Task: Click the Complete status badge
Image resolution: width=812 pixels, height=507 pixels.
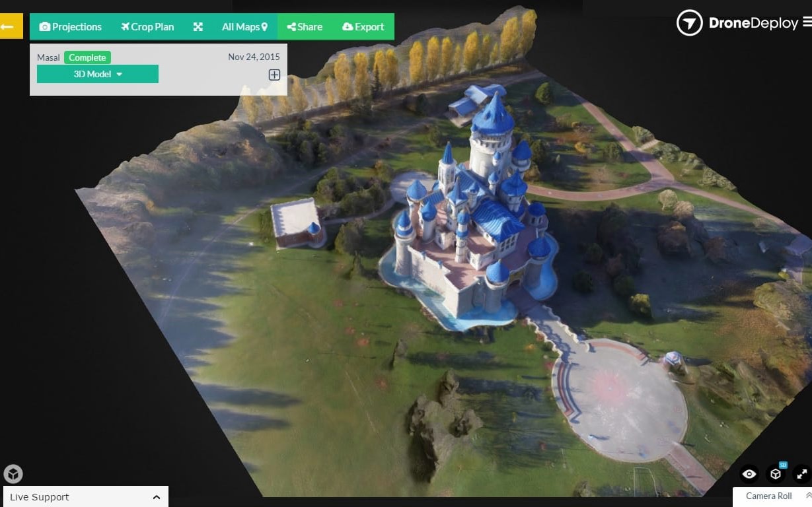Action: (87, 57)
